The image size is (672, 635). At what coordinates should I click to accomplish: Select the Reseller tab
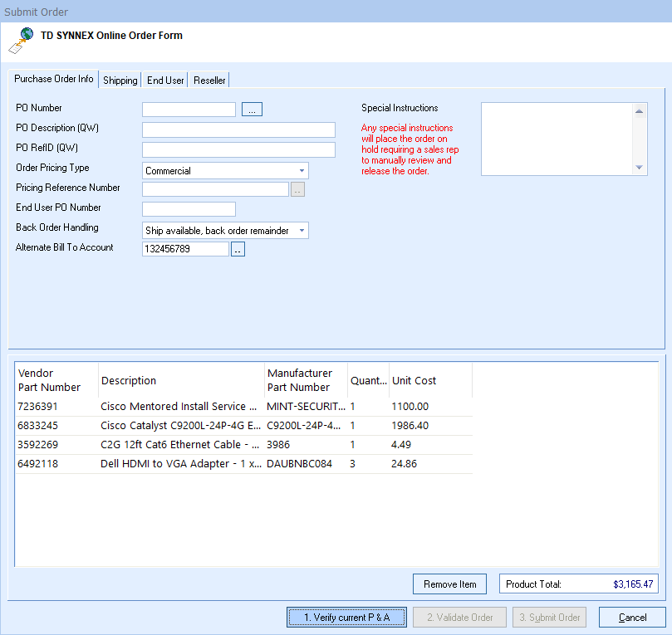(209, 81)
